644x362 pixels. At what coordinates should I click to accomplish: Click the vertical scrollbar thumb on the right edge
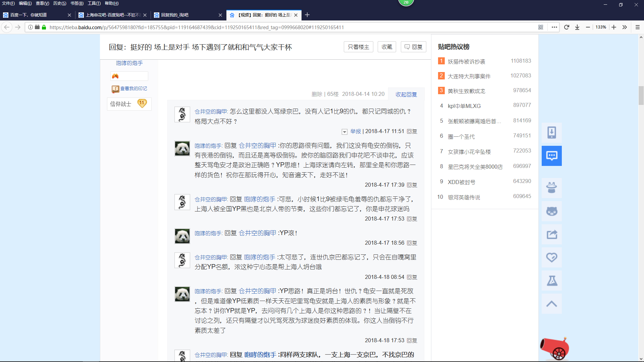[641, 96]
